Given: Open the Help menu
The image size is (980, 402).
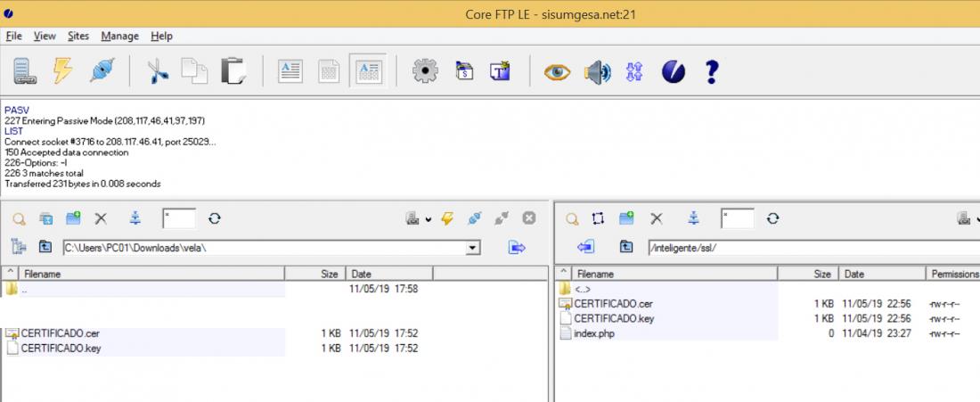Looking at the screenshot, I should 161,37.
